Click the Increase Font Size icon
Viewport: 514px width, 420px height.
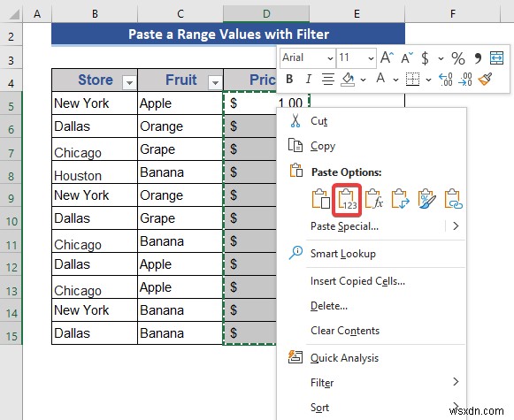point(387,58)
